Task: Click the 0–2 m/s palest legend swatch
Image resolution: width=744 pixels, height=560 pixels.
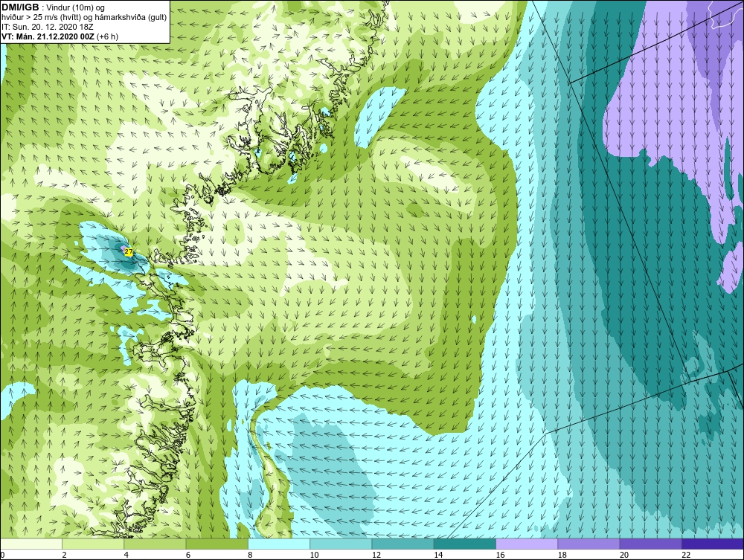Action: [x=31, y=544]
